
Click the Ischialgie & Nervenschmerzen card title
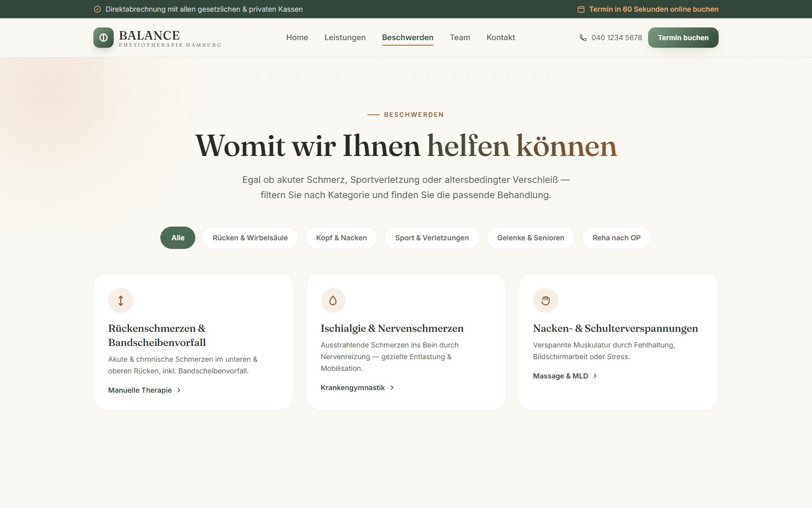tap(392, 328)
